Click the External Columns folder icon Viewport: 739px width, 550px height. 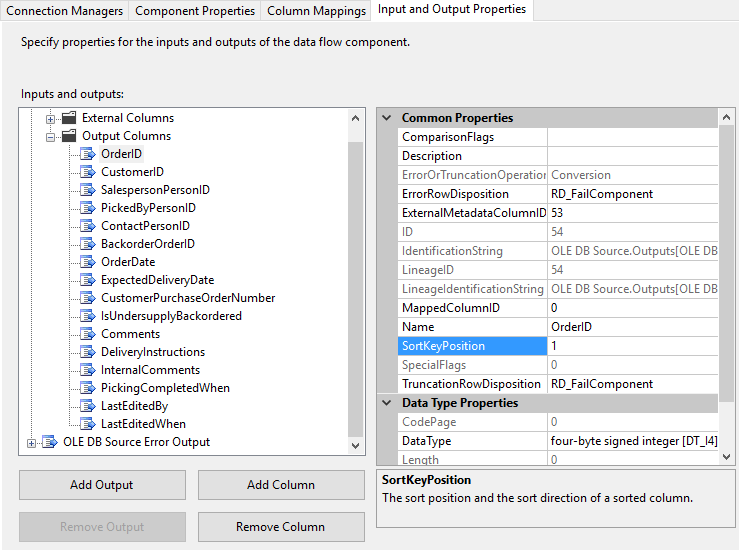pos(69,118)
